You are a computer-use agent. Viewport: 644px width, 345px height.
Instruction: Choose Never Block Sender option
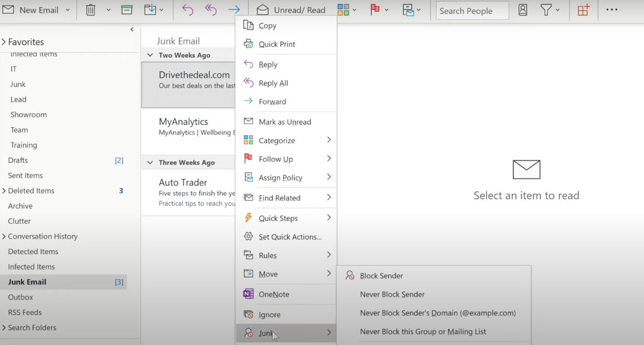click(x=434, y=294)
